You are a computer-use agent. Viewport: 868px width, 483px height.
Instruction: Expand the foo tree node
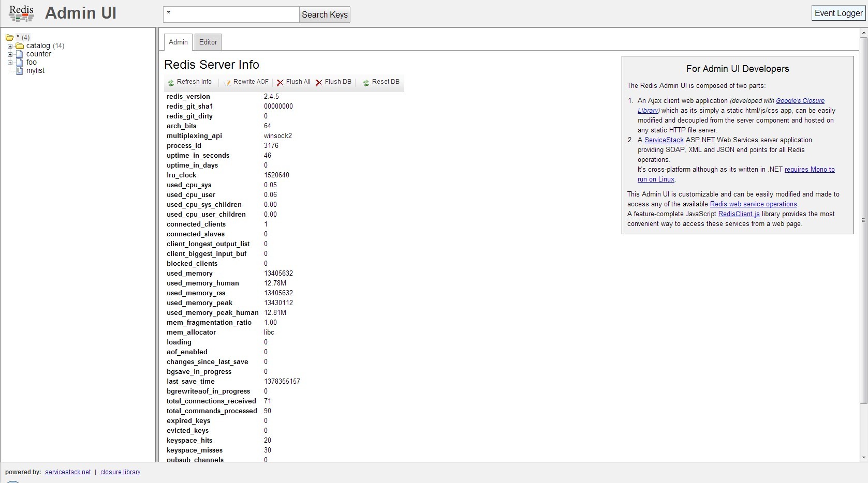click(10, 63)
